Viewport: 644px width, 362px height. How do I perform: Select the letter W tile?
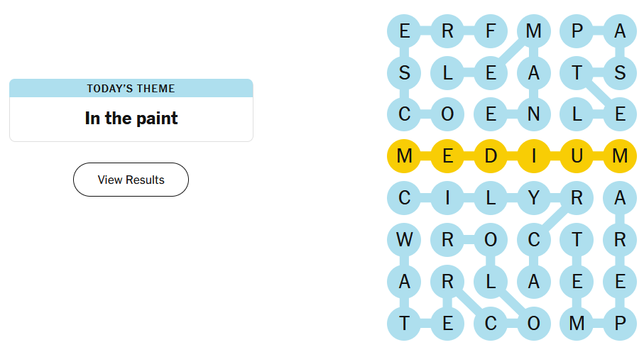pos(405,239)
